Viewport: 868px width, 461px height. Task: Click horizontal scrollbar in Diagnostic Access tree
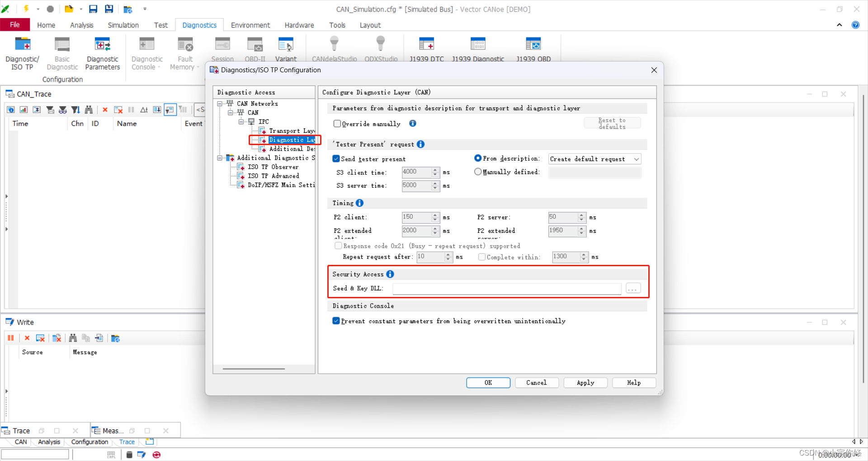coord(254,369)
